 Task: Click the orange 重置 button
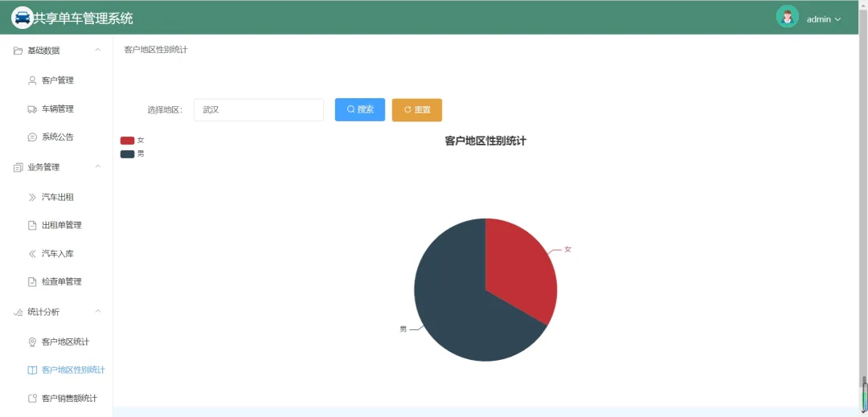[x=417, y=109]
